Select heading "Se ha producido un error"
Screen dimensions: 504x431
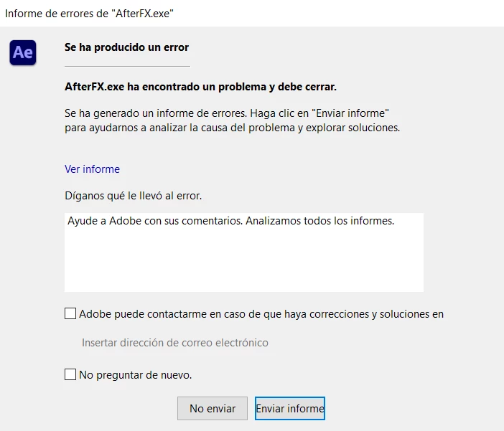(x=126, y=47)
